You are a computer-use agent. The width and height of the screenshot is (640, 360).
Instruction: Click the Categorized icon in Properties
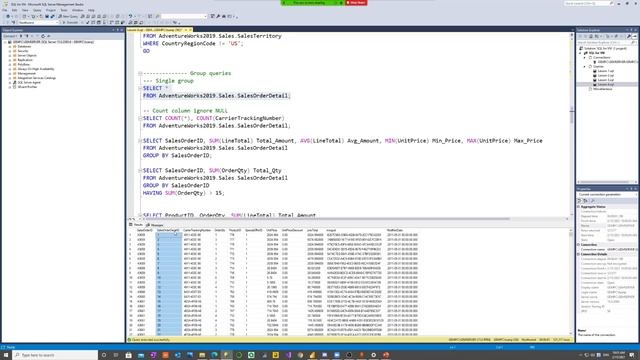tap(580, 201)
